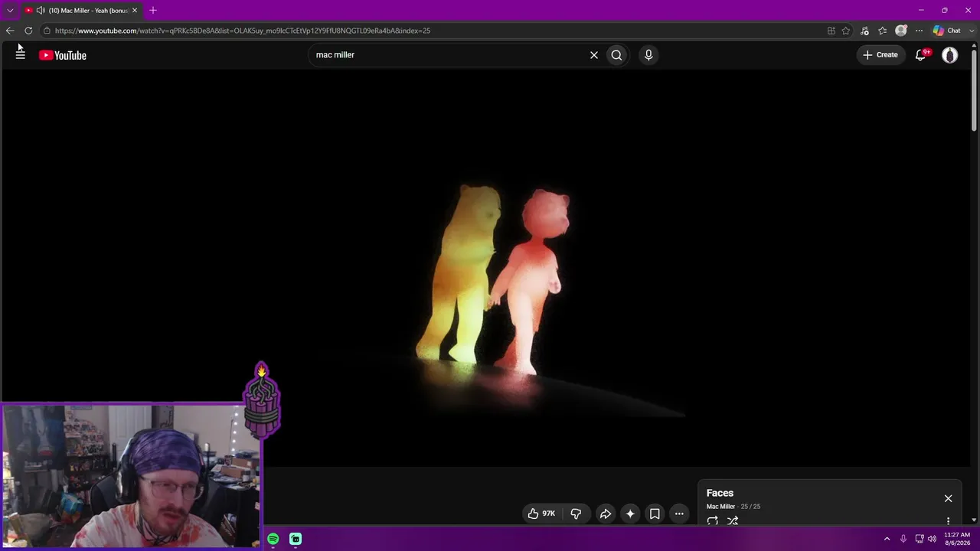Open the browser favorites list

coord(883,31)
